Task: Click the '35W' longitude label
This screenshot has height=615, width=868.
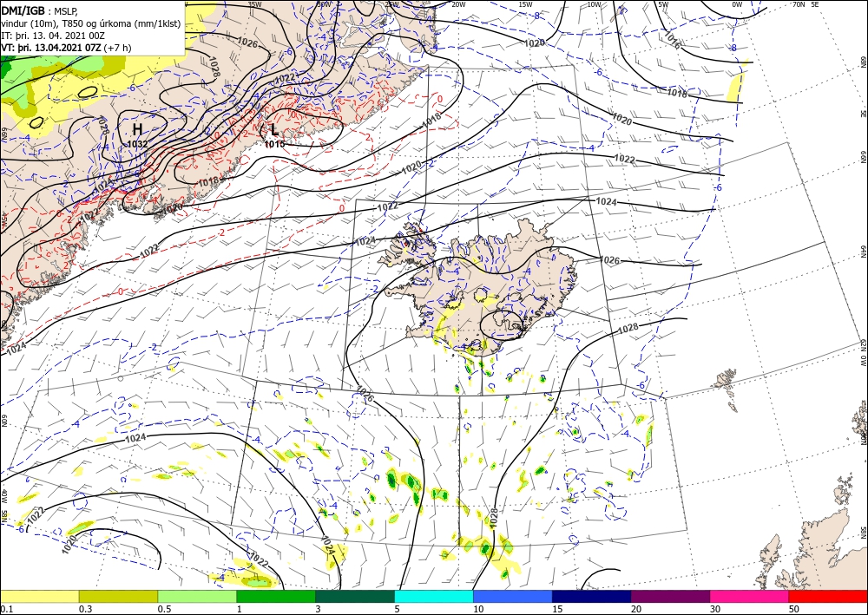Action: click(254, 4)
